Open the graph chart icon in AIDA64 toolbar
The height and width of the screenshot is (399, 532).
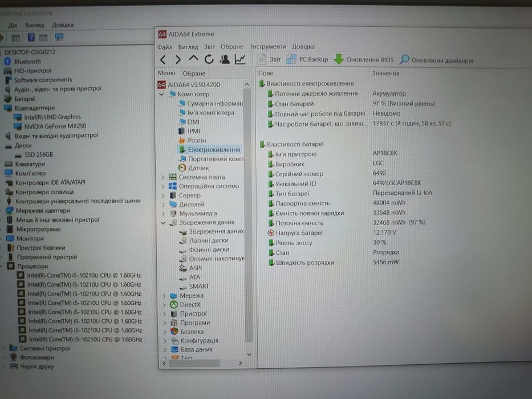pyautogui.click(x=240, y=59)
